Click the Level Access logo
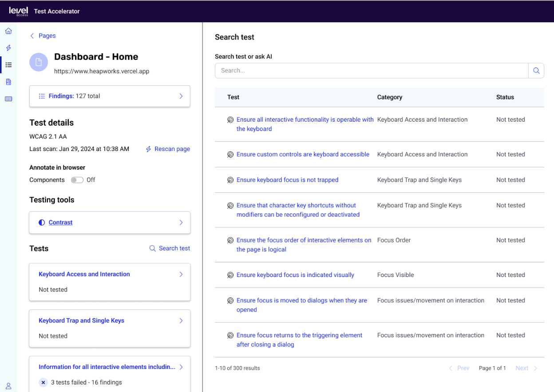The height and width of the screenshot is (392, 554). pyautogui.click(x=19, y=11)
